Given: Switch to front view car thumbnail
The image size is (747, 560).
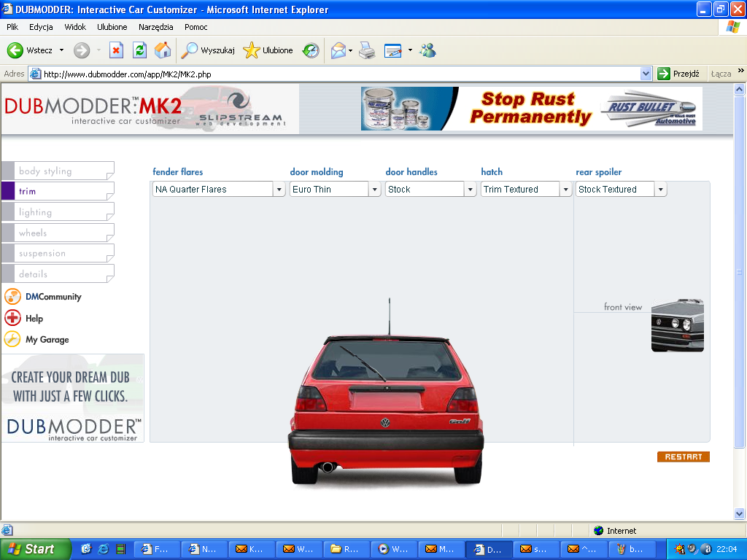Looking at the screenshot, I should [x=678, y=326].
